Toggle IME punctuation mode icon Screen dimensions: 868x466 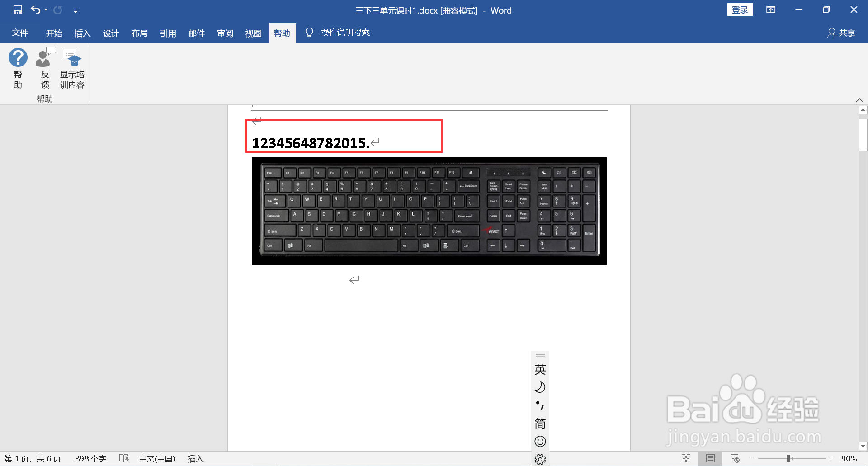click(x=540, y=405)
